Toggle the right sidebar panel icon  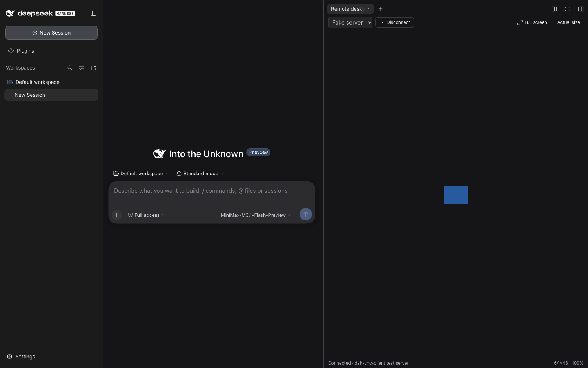(x=581, y=9)
